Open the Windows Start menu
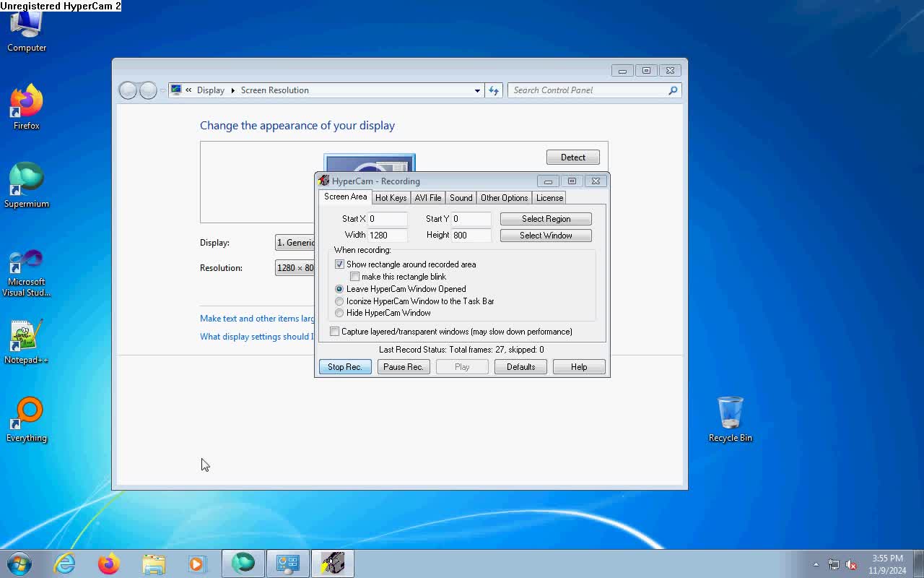The width and height of the screenshot is (924, 578). tap(19, 564)
